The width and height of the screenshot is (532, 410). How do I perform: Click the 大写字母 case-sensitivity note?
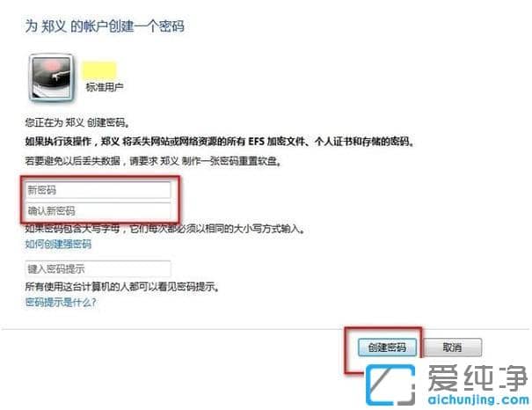(165, 229)
